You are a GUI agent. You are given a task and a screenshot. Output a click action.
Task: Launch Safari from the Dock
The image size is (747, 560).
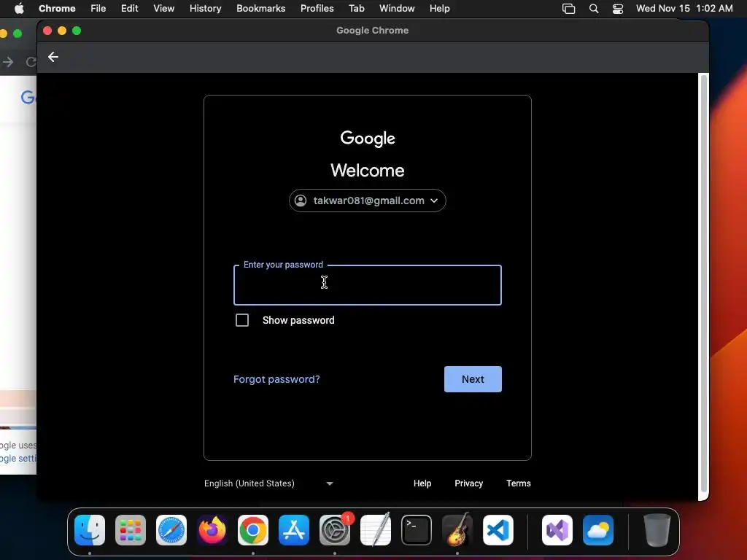171,530
